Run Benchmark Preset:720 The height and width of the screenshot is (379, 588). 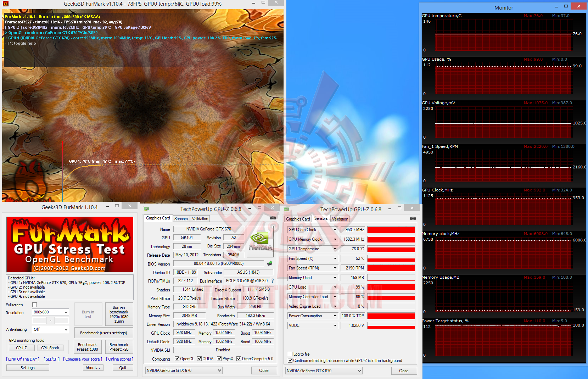pyautogui.click(x=119, y=347)
